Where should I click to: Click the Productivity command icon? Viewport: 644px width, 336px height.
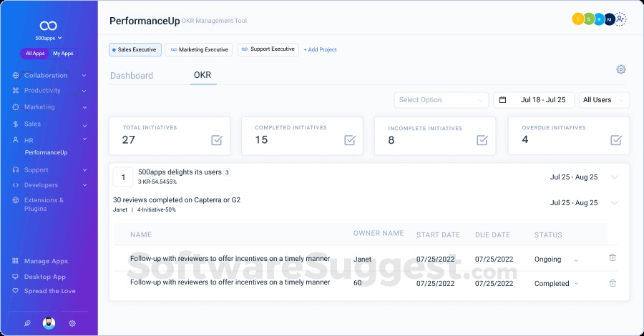[16, 91]
